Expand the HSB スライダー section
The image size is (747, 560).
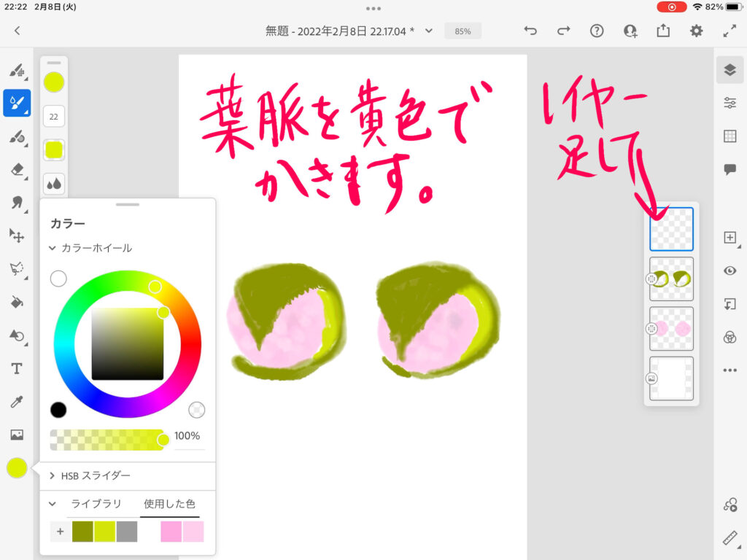click(53, 475)
